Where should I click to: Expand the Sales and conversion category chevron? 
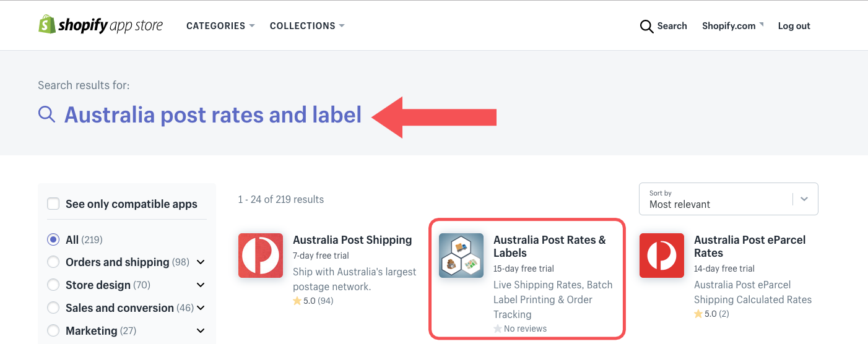tap(201, 308)
